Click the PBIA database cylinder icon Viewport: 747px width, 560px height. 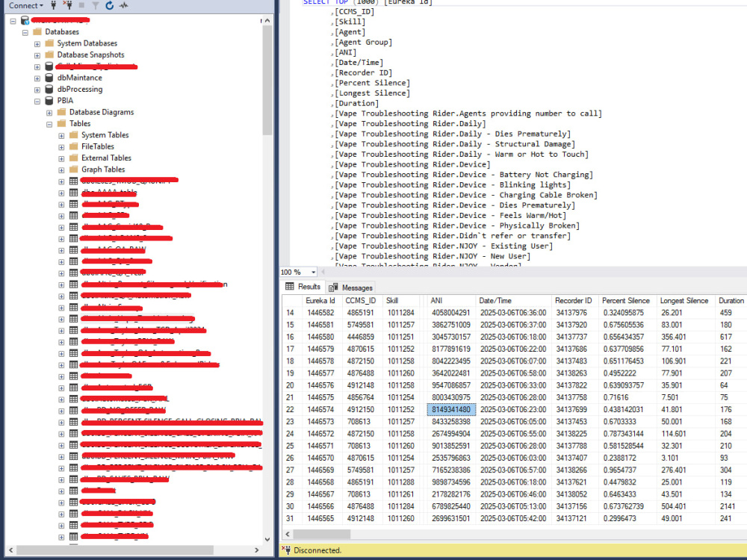(49, 101)
